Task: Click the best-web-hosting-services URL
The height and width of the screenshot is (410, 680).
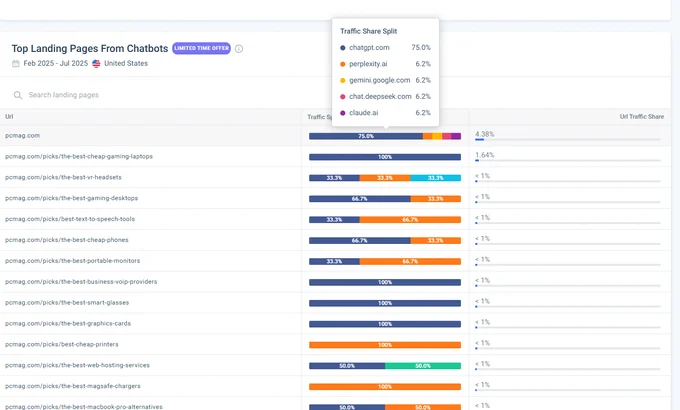Action: (77, 365)
